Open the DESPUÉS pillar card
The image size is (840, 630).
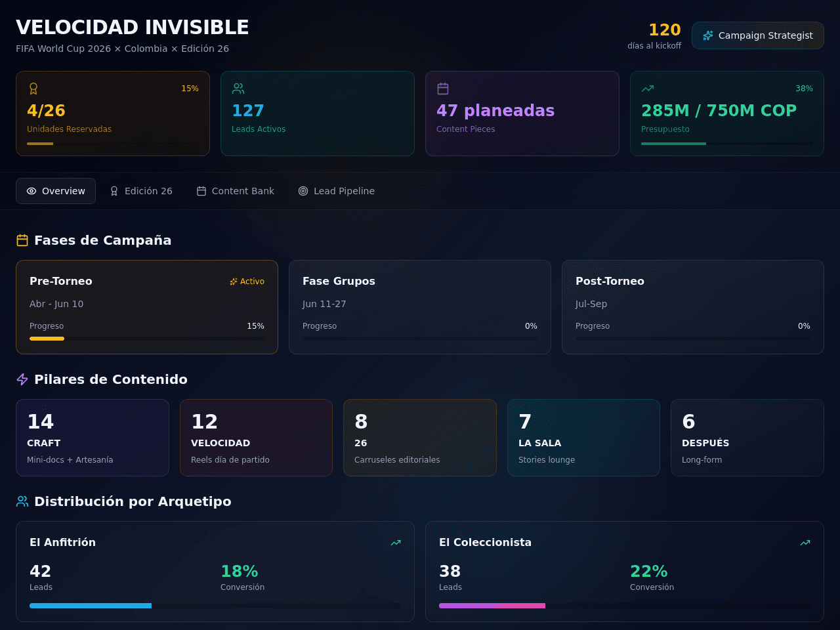pos(747,438)
